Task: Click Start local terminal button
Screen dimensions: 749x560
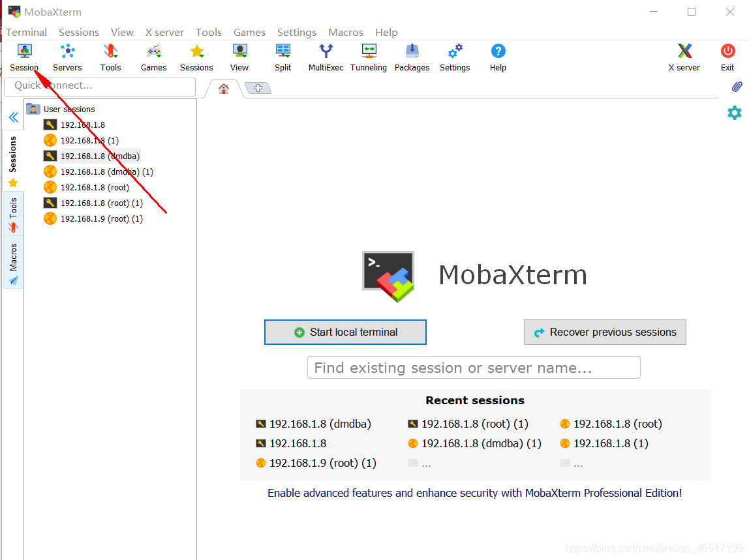Action: point(345,332)
